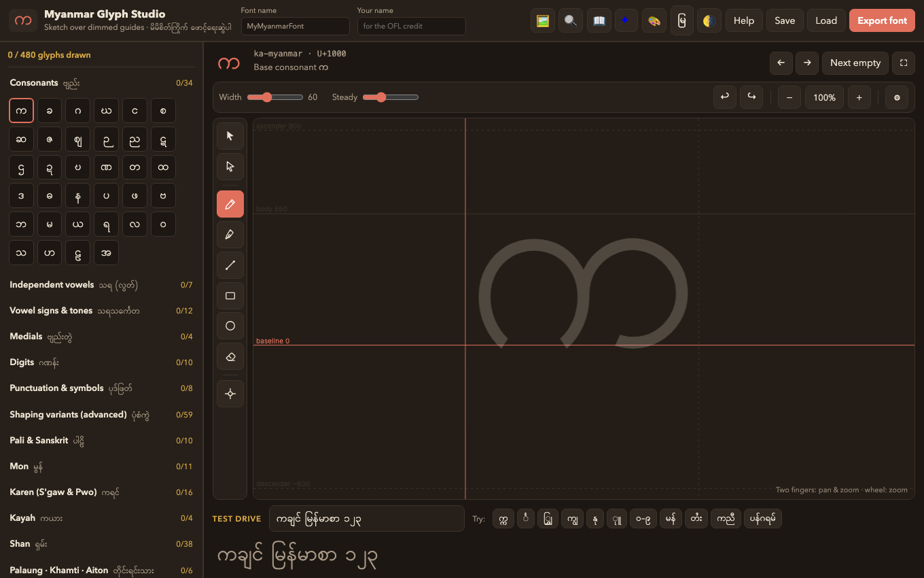Redo the last undone stroke
Image resolution: width=924 pixels, height=578 pixels.
click(x=751, y=97)
